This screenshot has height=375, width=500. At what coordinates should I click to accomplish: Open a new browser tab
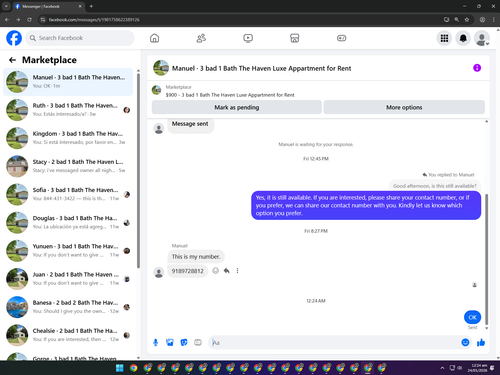coord(91,6)
